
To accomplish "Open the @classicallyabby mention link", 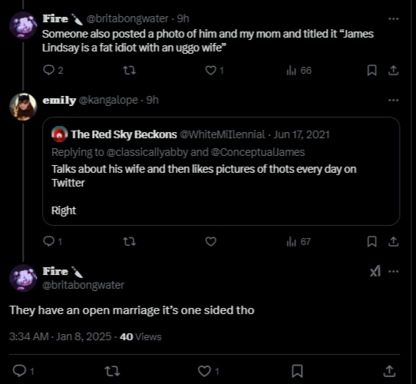I will [x=147, y=152].
